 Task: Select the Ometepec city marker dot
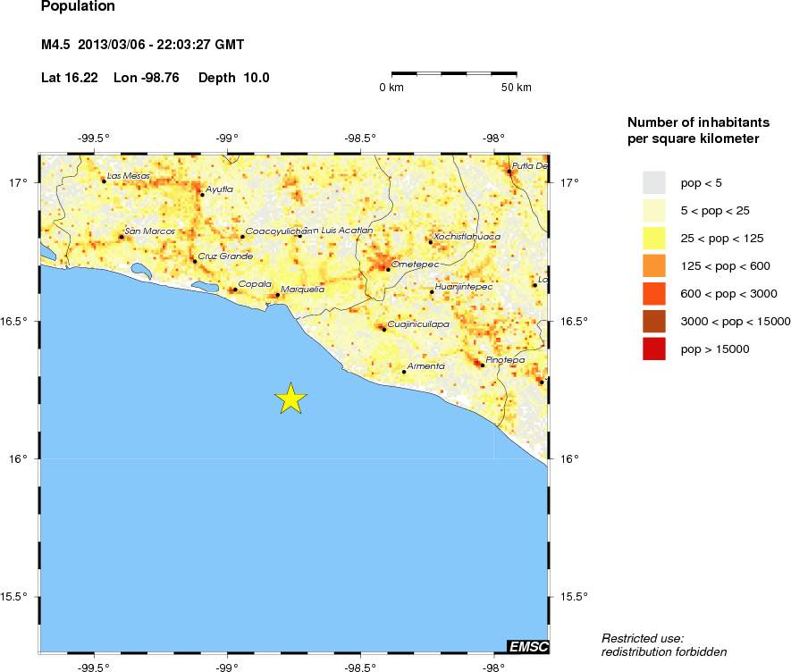click(388, 268)
